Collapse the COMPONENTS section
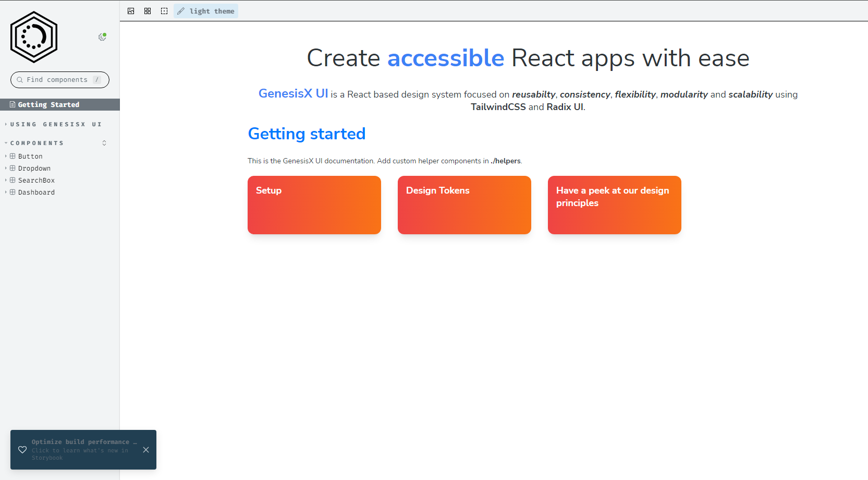The image size is (868, 480). (x=36, y=143)
